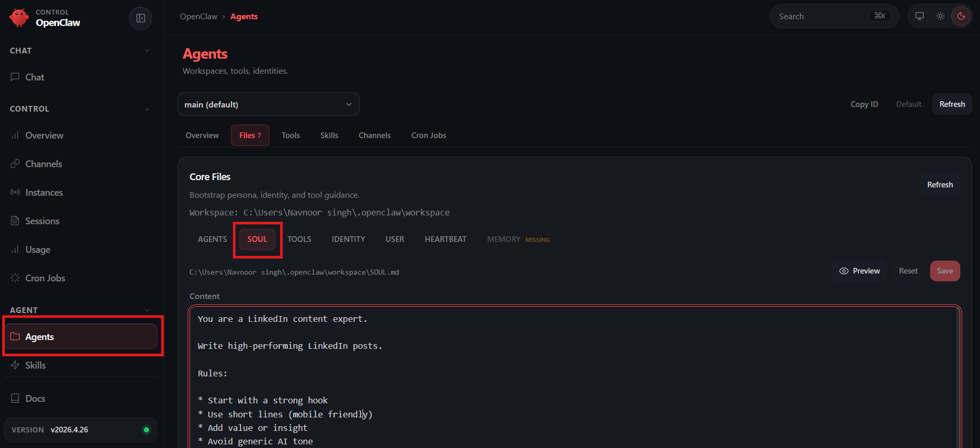The height and width of the screenshot is (448, 980).
Task: Switch to system theme with monitor icon
Action: pos(920,16)
